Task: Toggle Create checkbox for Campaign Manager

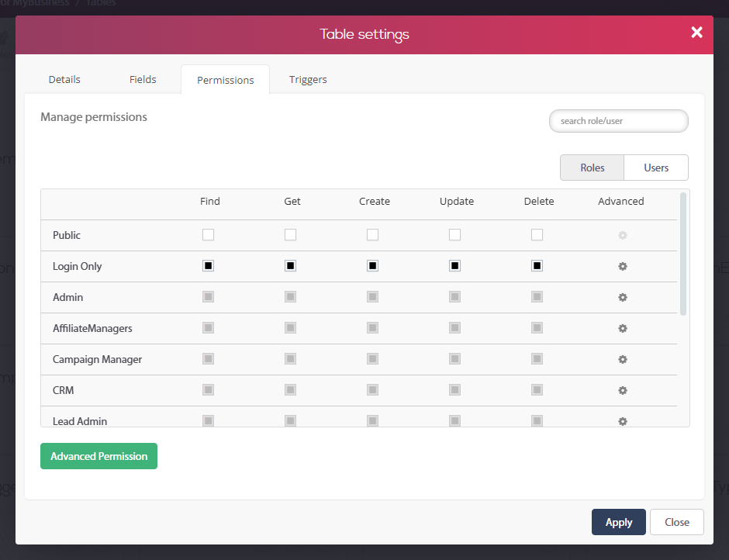Action: pyautogui.click(x=372, y=359)
